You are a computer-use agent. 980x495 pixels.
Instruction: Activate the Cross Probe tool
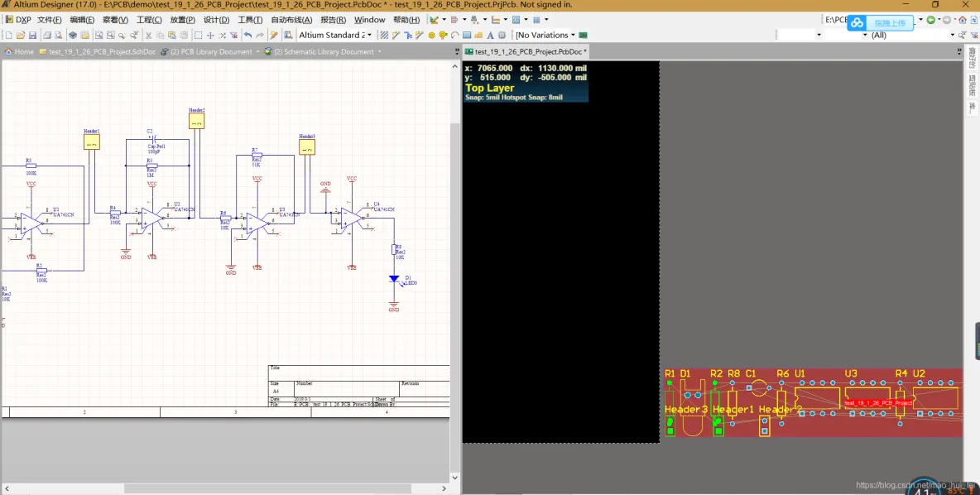274,35
